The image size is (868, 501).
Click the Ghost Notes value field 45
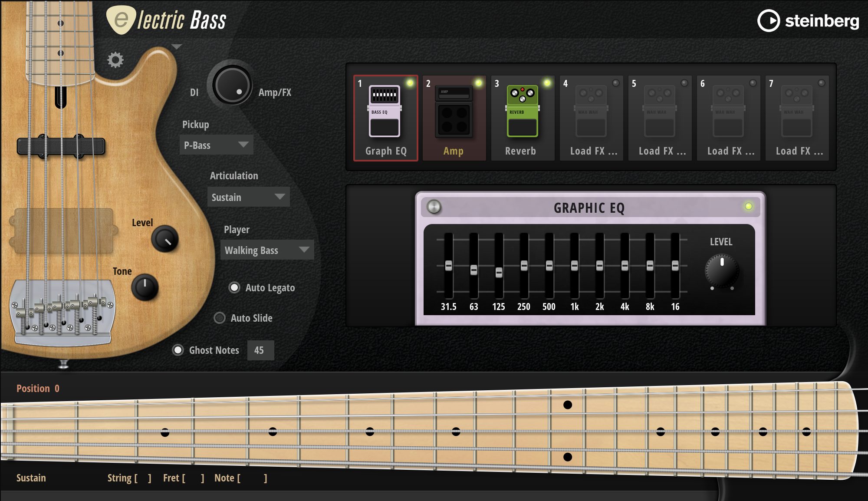point(260,350)
